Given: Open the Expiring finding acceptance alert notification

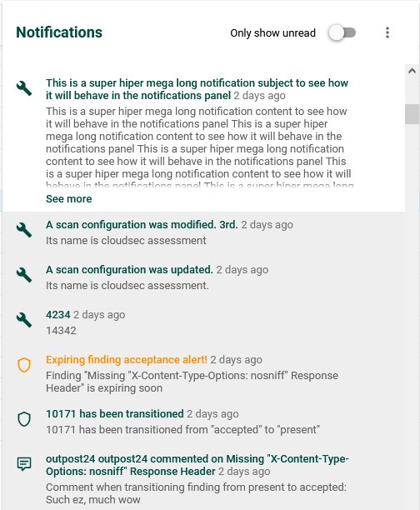Looking at the screenshot, I should 127,360.
